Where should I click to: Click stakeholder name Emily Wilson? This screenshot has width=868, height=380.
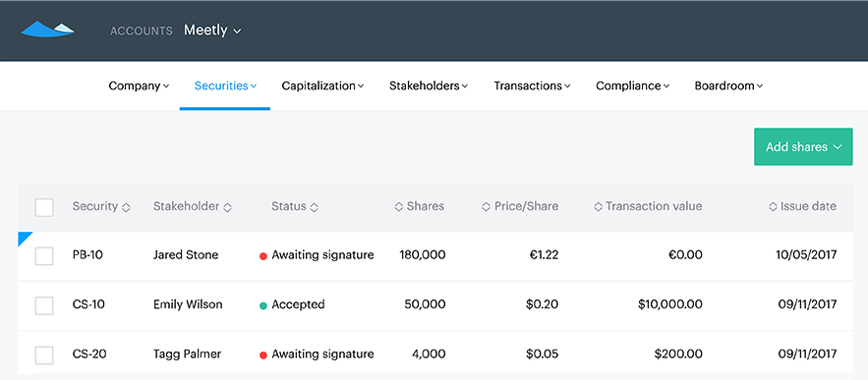188,304
